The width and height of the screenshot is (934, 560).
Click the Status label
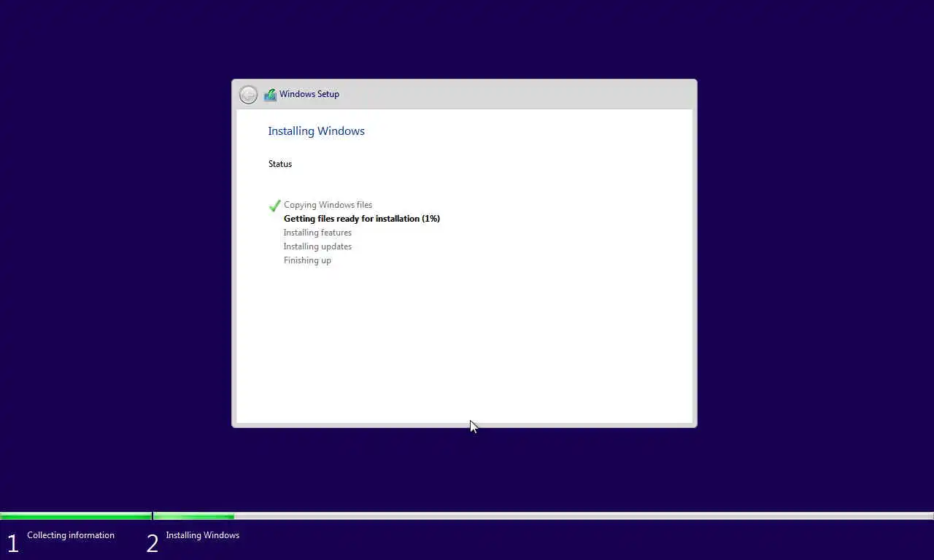pos(280,164)
